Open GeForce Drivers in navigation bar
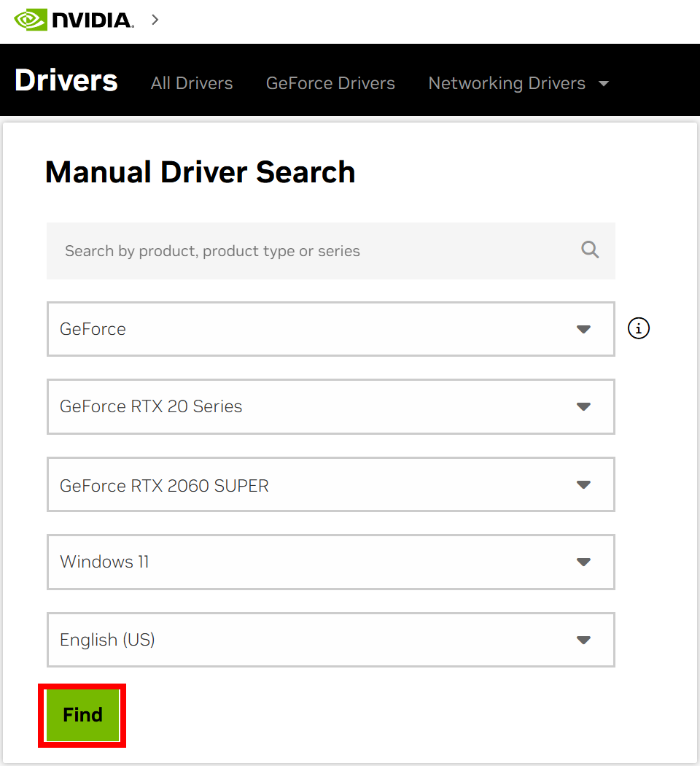Viewport: 700px width, 766px height. pos(330,83)
